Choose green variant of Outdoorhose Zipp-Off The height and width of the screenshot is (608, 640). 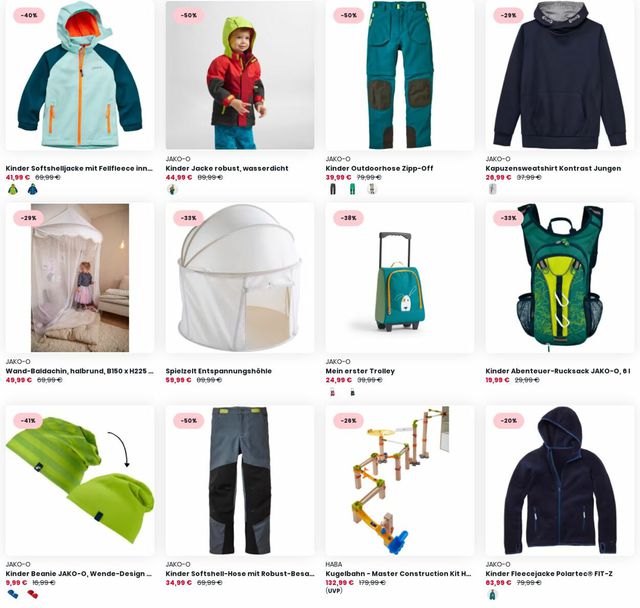click(x=352, y=189)
